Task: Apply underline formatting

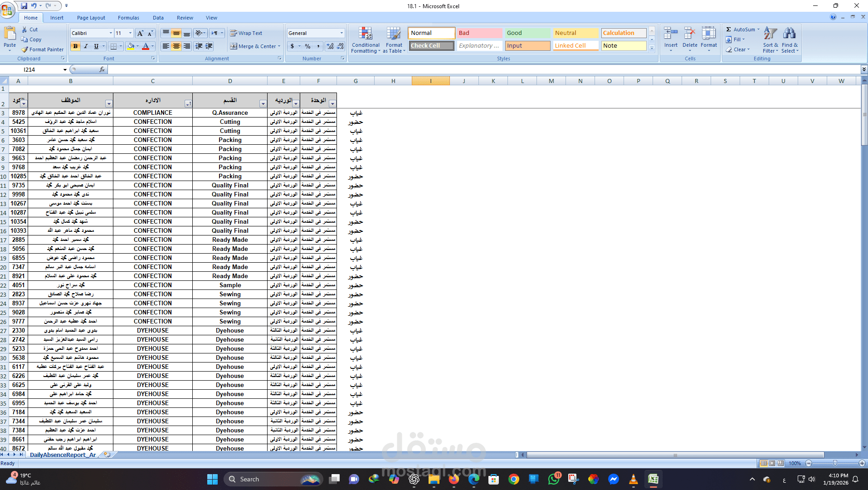Action: point(96,46)
